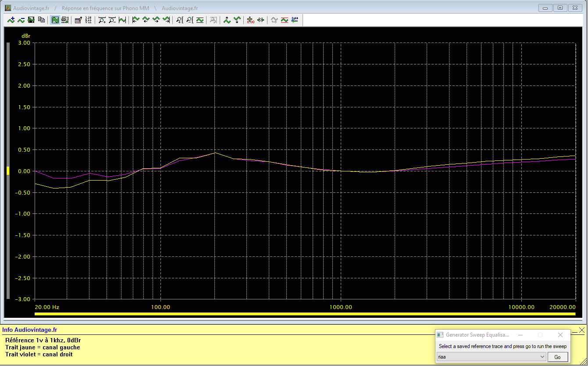Click the grey curved arrow icon
Image resolution: width=588 pixels, height=366 pixels.
tap(274, 20)
